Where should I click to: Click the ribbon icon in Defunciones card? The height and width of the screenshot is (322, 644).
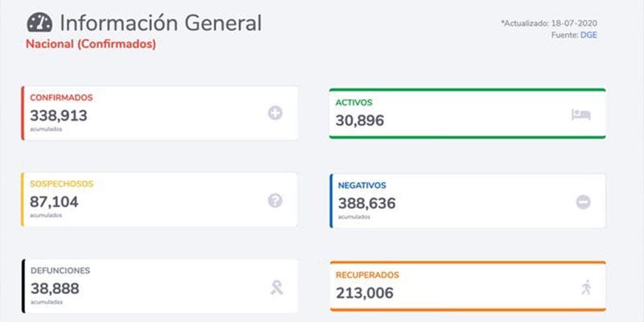pyautogui.click(x=276, y=287)
